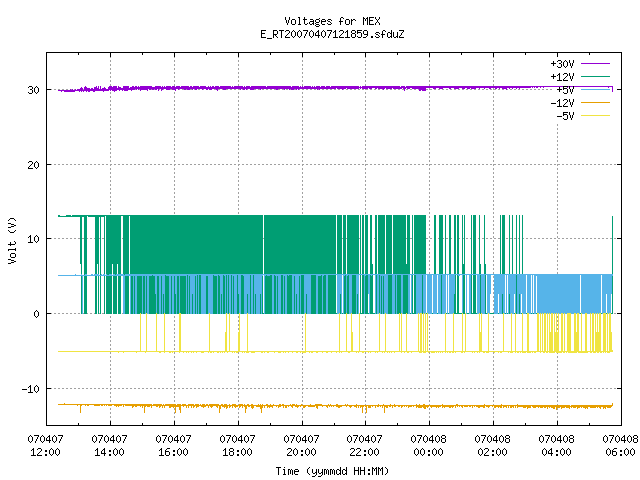Click the +5V legend label
The height and width of the screenshot is (480, 640).
tap(565, 90)
